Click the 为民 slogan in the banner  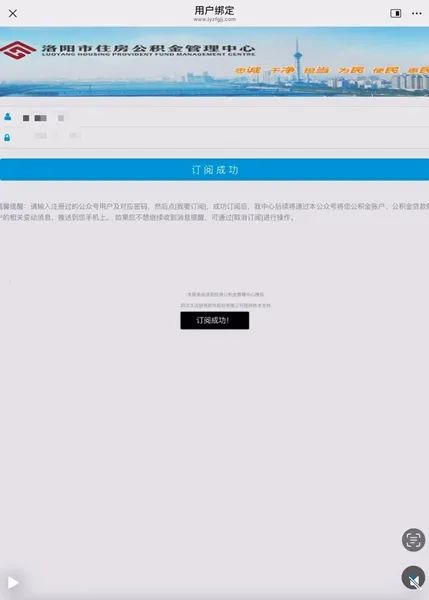tap(351, 70)
